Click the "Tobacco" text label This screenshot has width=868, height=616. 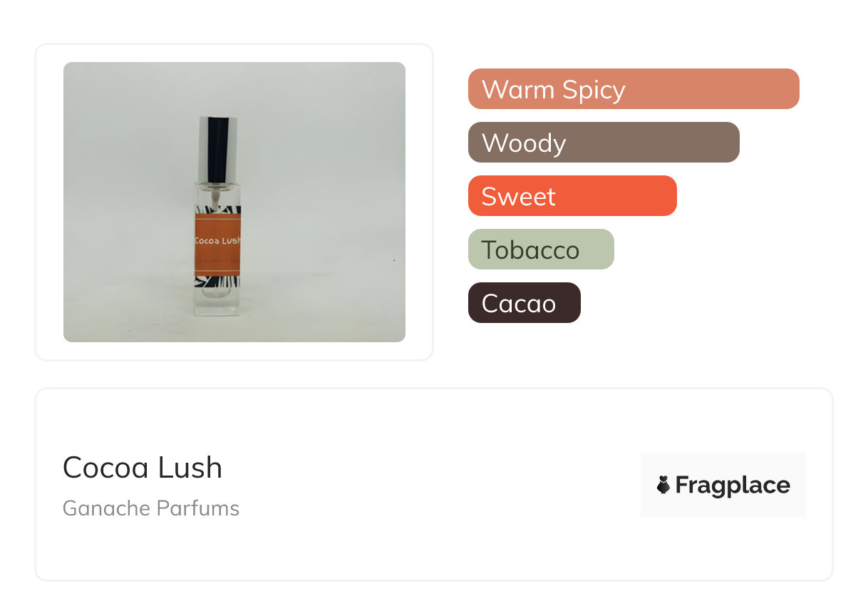tap(530, 250)
